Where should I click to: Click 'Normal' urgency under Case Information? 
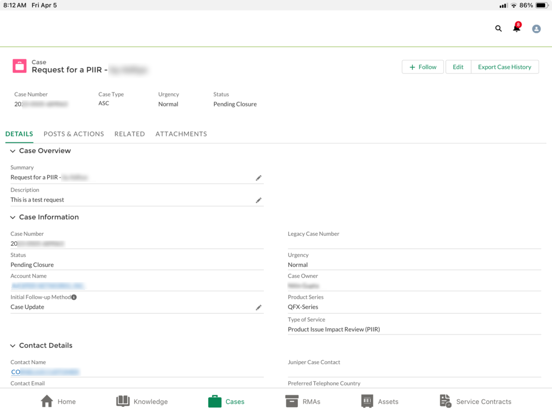point(298,265)
